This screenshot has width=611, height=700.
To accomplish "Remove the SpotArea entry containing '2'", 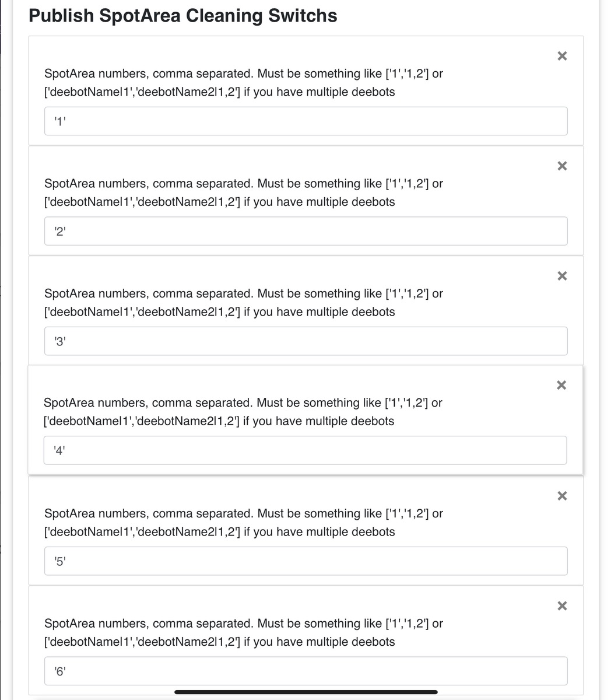I will 561,166.
